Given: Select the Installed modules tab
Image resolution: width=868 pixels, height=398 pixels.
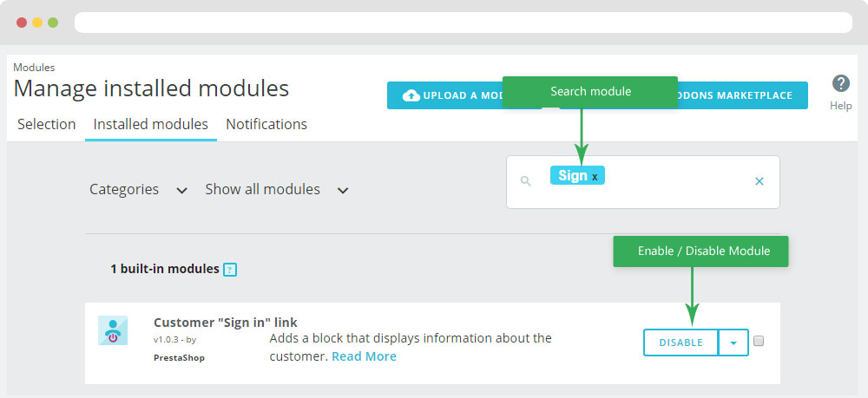Looking at the screenshot, I should [x=150, y=124].
